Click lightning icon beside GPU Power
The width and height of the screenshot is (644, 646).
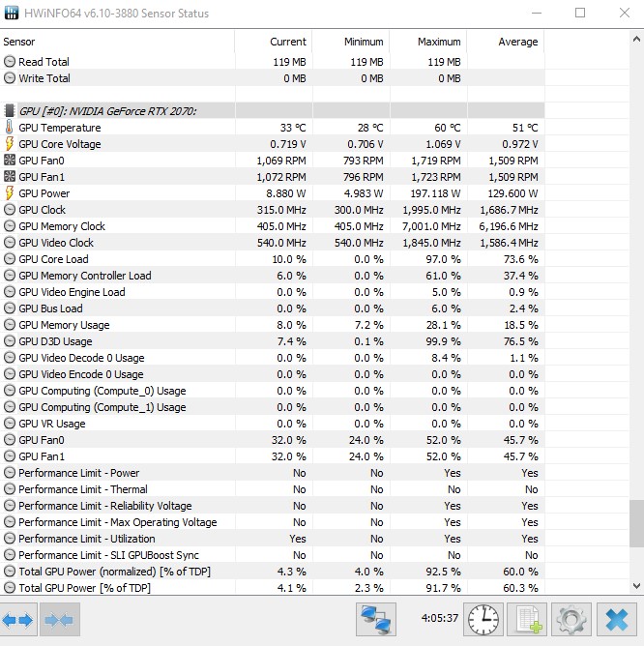[9, 192]
